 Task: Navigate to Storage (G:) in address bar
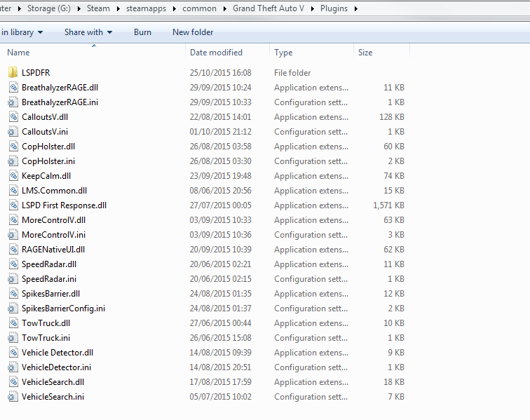click(49, 8)
